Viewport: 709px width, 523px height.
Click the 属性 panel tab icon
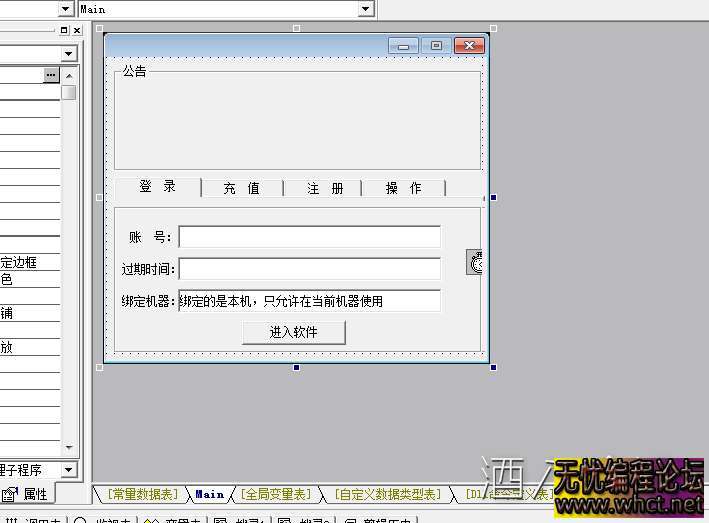pos(10,494)
